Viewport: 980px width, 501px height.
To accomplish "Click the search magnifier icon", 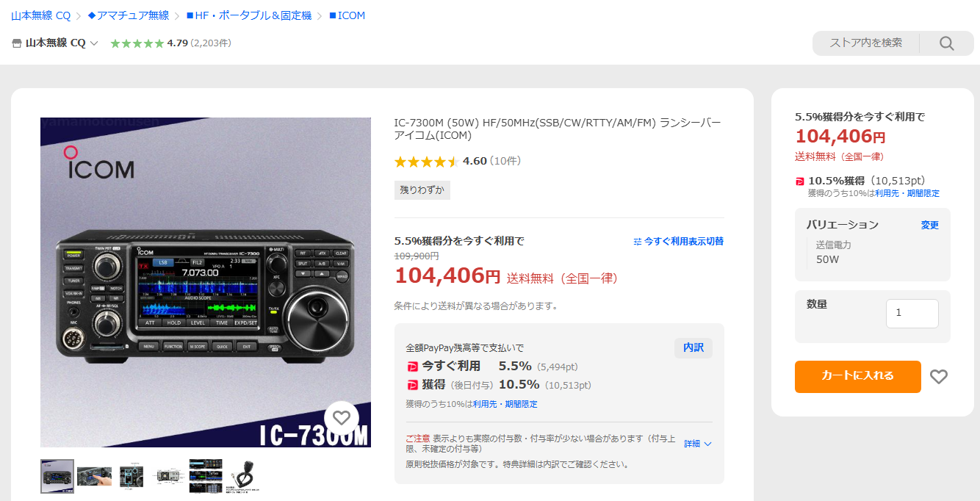I will 946,43.
